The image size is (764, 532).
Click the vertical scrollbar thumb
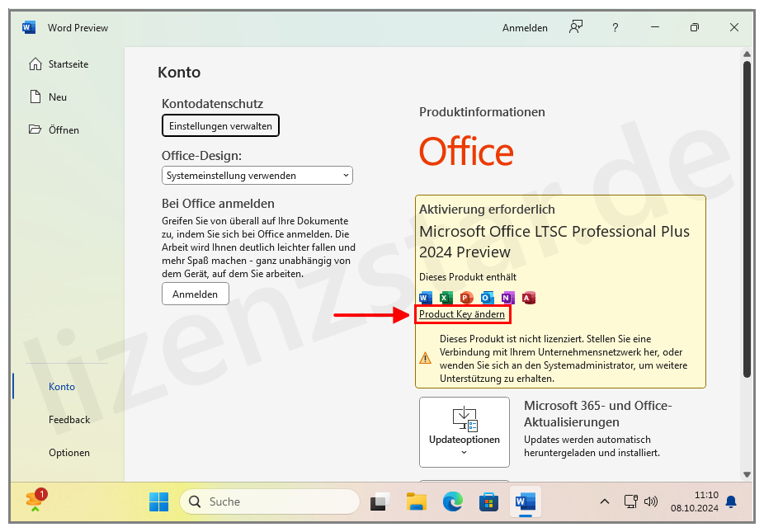[747, 219]
